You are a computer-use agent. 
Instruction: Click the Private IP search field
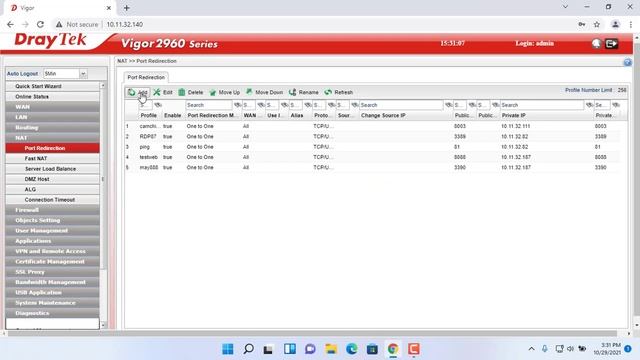pos(542,105)
